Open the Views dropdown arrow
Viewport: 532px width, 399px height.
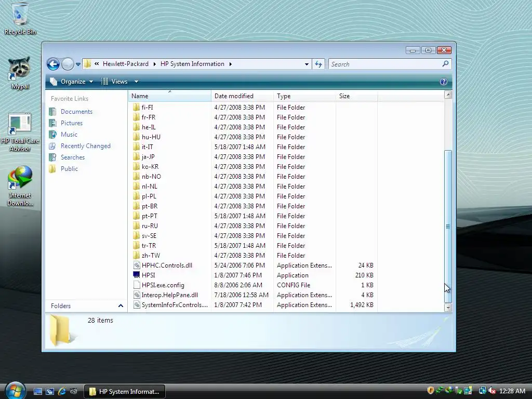click(x=136, y=82)
